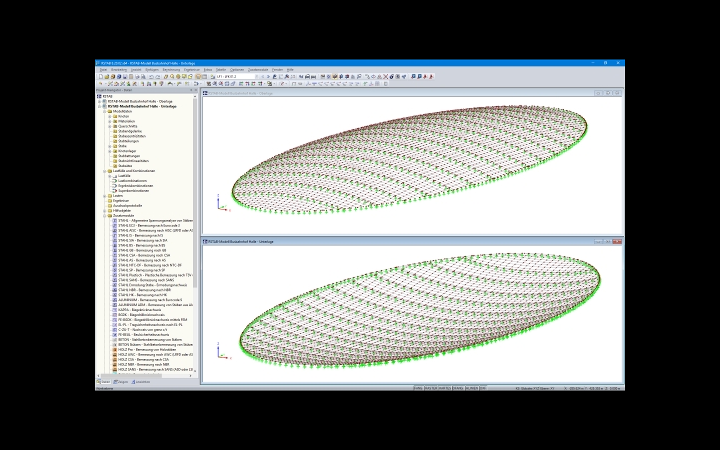Select Lastkombinationen in the tree
The height and width of the screenshot is (450, 720).
pos(132,181)
